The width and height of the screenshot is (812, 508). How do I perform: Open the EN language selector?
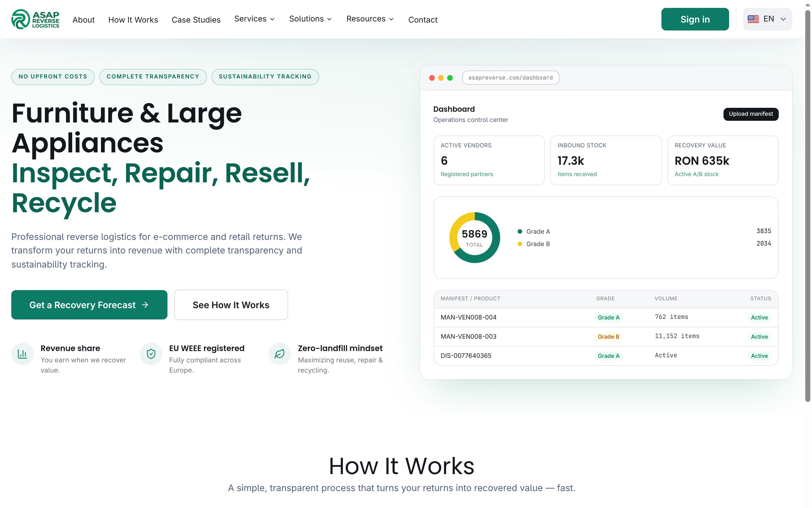coord(767,19)
